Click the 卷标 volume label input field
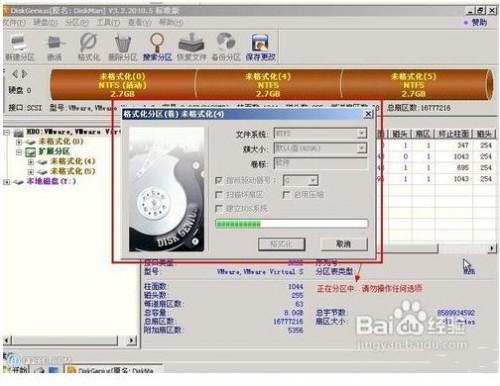The image size is (500, 386). pyautogui.click(x=320, y=163)
